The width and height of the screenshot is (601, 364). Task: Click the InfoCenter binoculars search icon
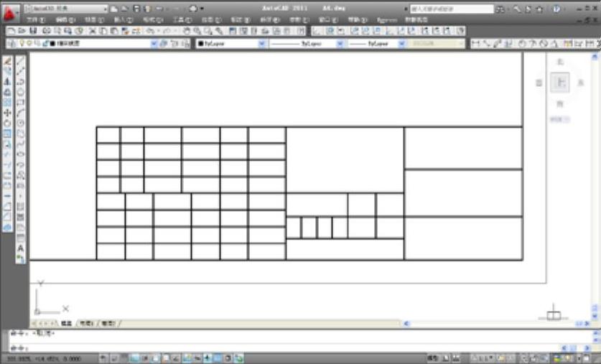pos(500,9)
